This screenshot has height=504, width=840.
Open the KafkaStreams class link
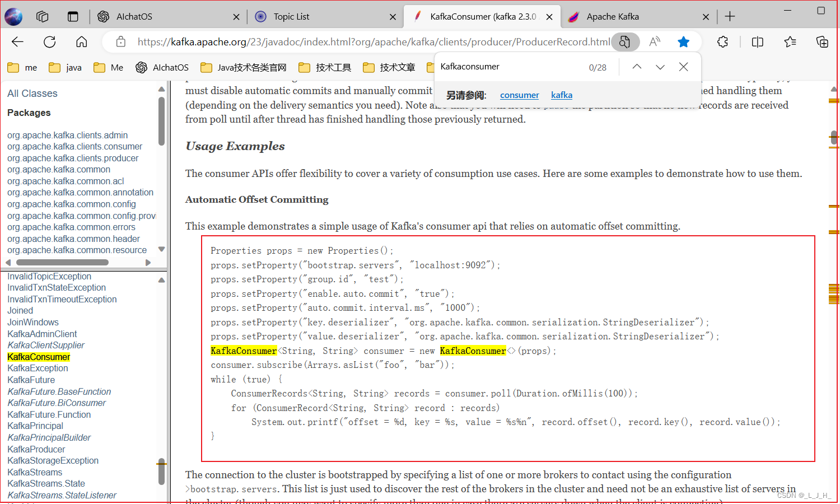pos(35,473)
